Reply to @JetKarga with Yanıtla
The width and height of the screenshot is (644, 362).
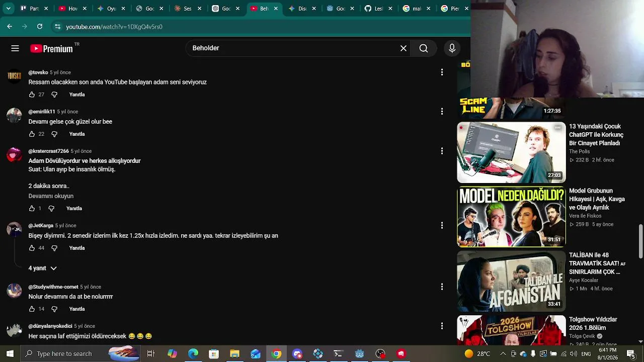click(x=77, y=248)
